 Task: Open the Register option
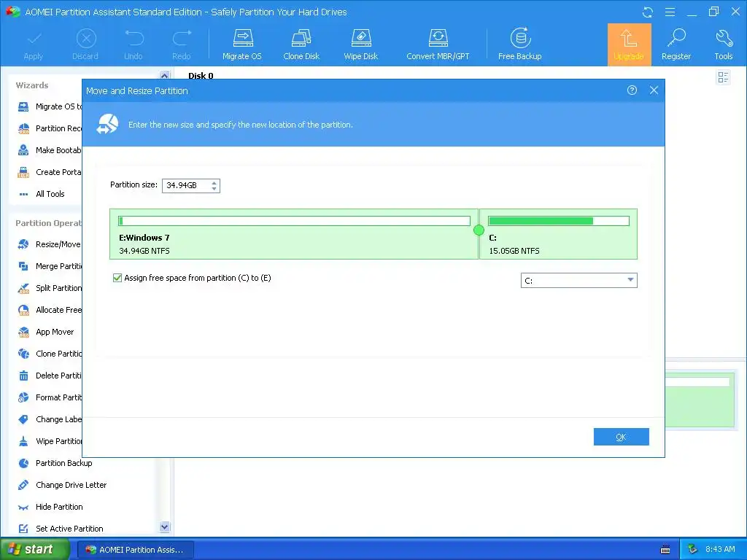coord(676,44)
